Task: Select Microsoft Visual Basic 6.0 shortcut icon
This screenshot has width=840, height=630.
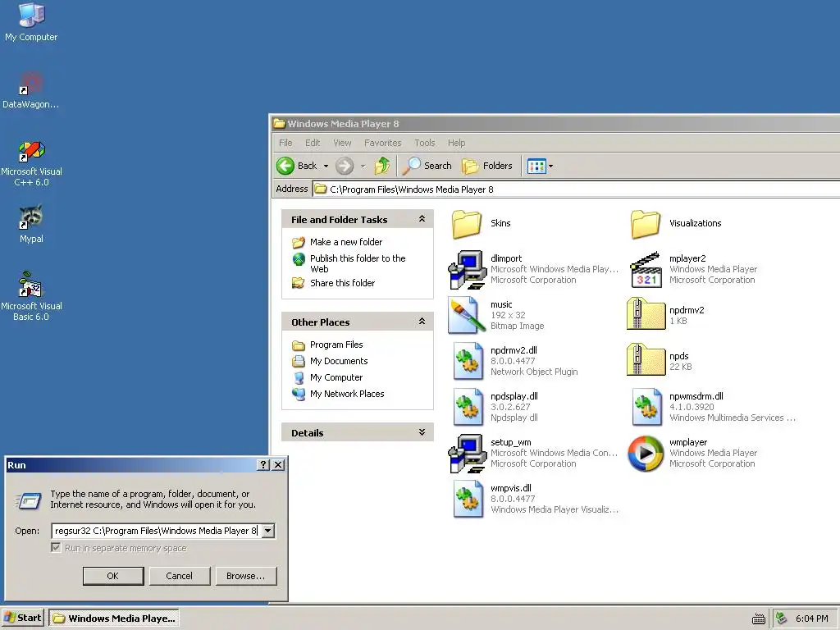Action: point(31,284)
